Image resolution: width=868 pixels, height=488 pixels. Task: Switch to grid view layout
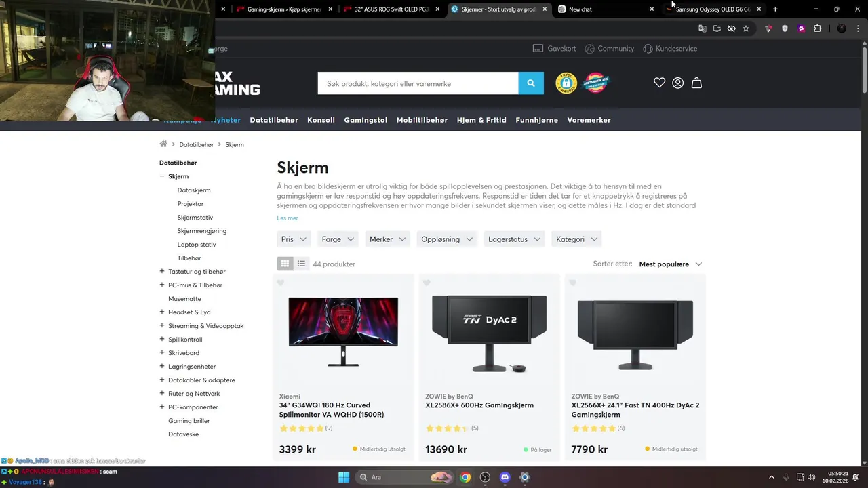pos(285,264)
